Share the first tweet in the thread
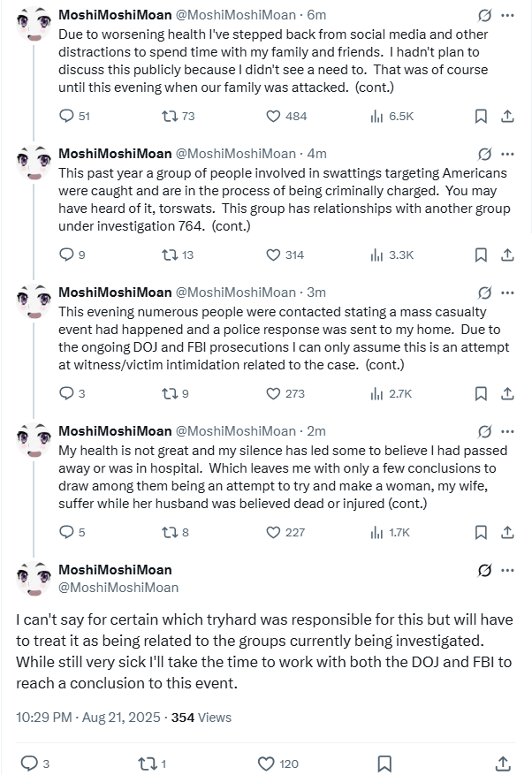 pyautogui.click(x=507, y=116)
